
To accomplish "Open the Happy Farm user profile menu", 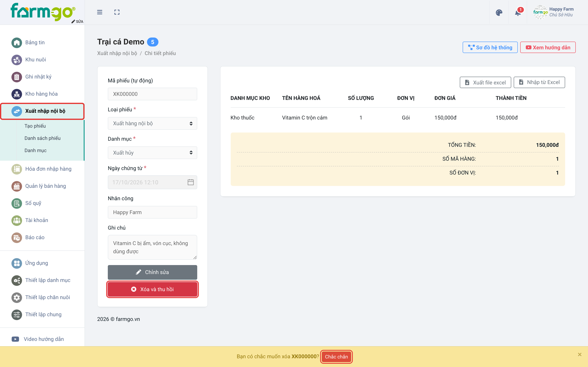I will pyautogui.click(x=554, y=12).
